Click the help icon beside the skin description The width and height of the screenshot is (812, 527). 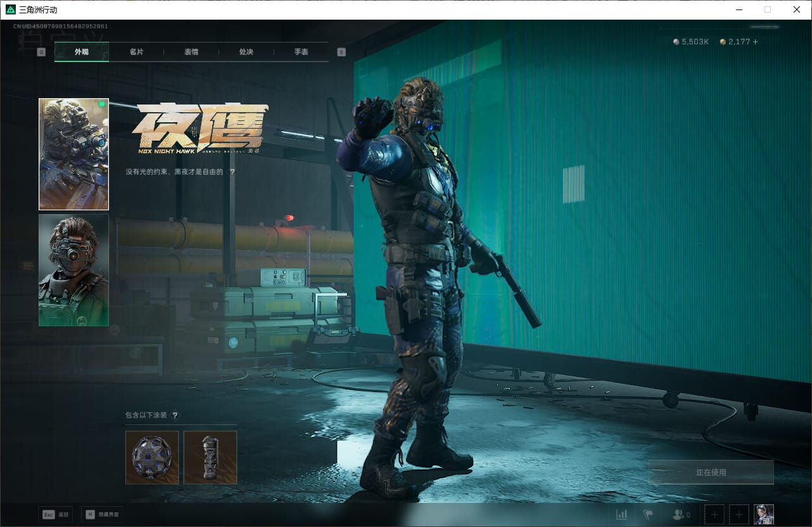tap(232, 172)
